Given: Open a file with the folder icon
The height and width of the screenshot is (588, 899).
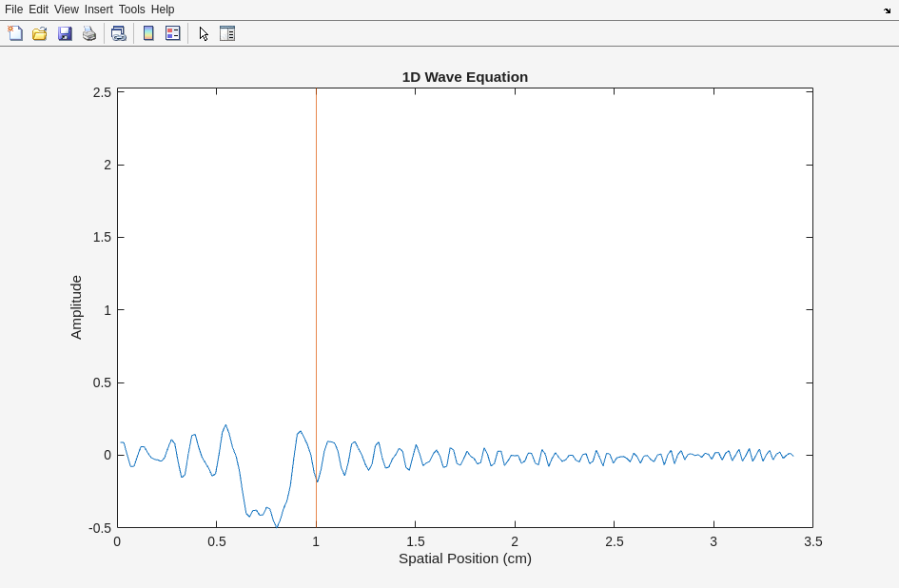Looking at the screenshot, I should click(40, 33).
